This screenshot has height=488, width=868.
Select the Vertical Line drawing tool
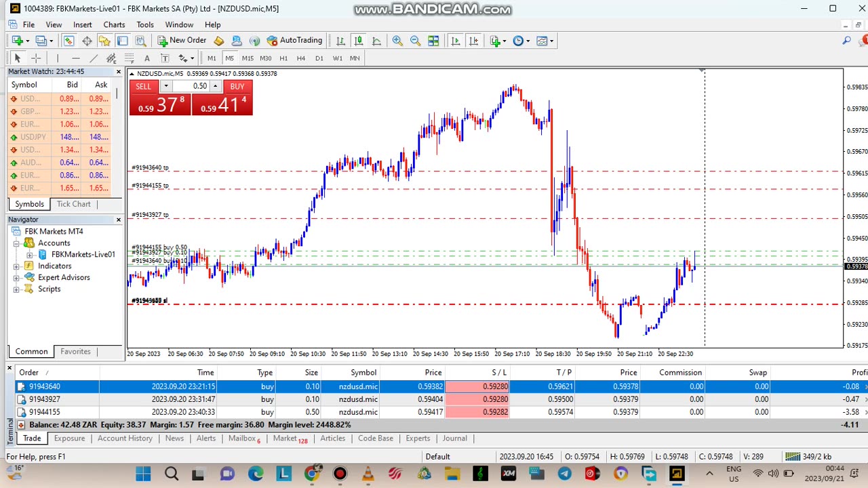(x=58, y=58)
